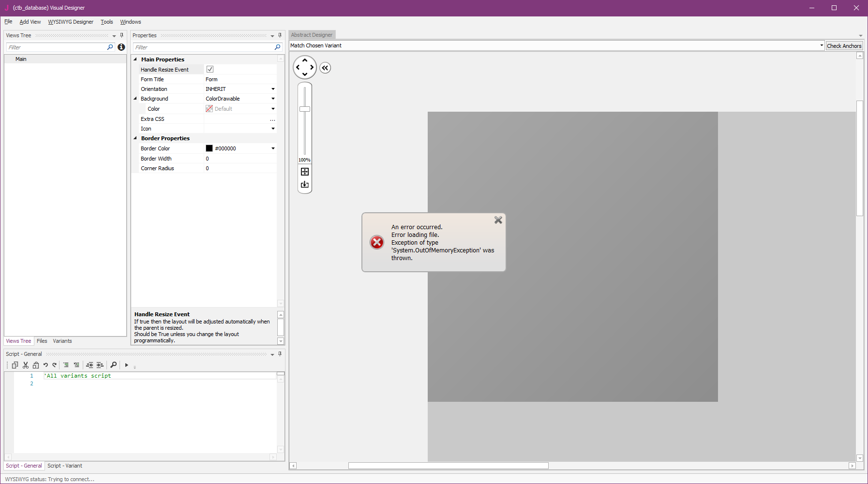Decrease indent of script lines
The width and height of the screenshot is (868, 484).
click(90, 365)
